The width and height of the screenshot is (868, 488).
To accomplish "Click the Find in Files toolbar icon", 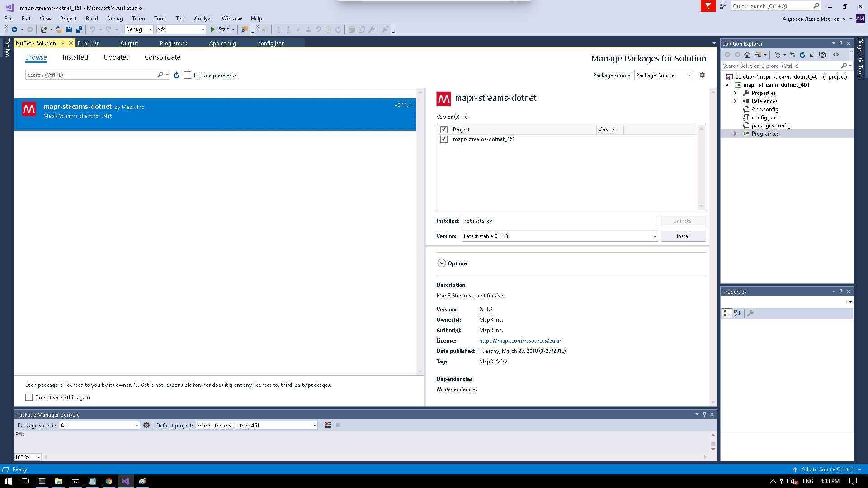I will pos(245,29).
